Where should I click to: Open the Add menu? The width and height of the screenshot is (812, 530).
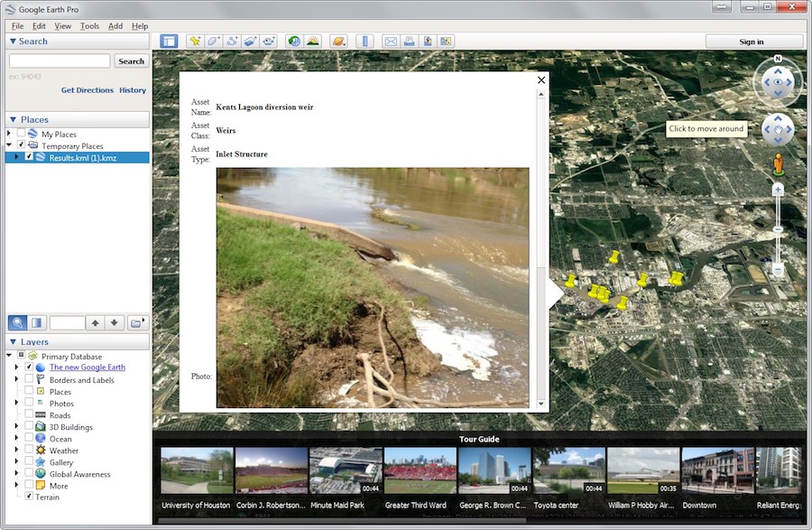pyautogui.click(x=115, y=26)
